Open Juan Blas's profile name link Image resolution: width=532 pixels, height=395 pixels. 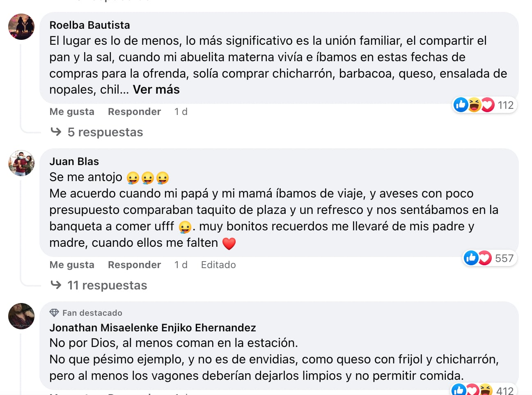tap(74, 161)
